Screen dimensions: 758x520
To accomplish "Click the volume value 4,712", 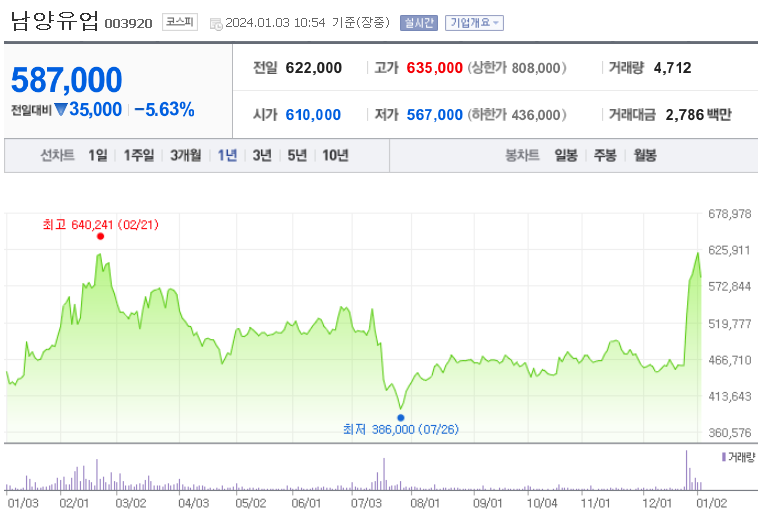I will pos(672,68).
